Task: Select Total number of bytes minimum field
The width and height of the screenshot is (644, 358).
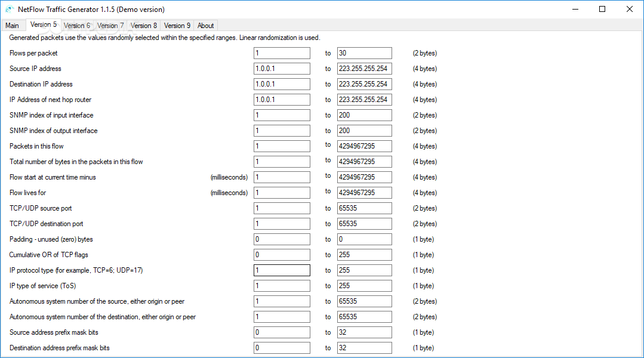Action: (x=282, y=162)
